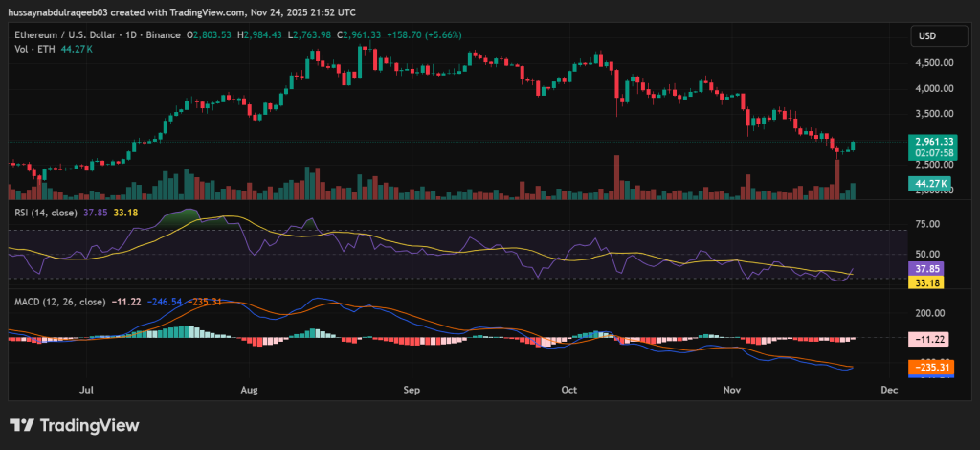This screenshot has height=450, width=980.
Task: Click the TradingView logo icon
Action: [x=22, y=425]
